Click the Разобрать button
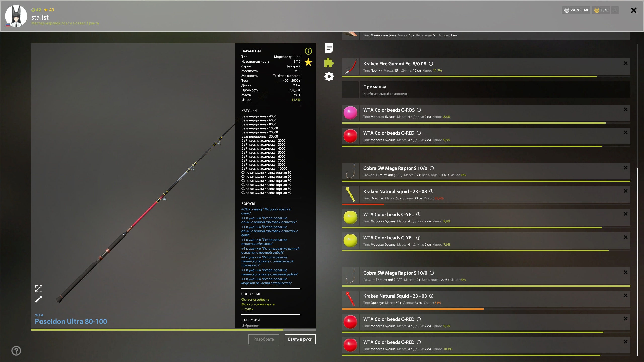 [x=264, y=339]
